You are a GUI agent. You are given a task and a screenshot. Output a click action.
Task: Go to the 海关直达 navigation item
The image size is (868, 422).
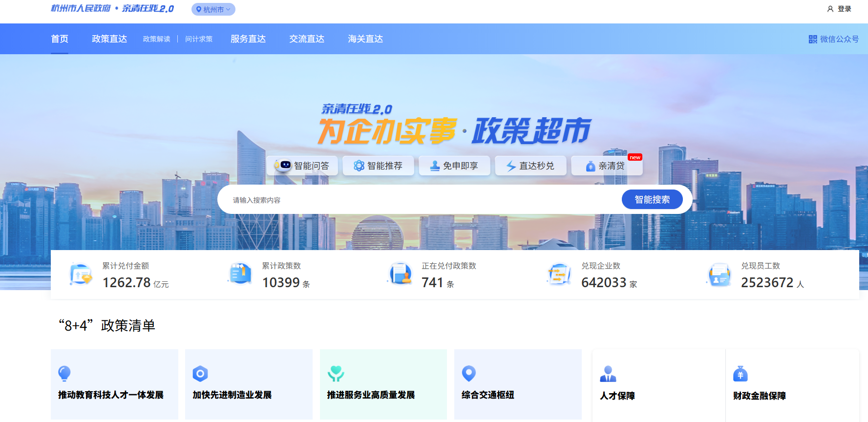click(x=365, y=39)
